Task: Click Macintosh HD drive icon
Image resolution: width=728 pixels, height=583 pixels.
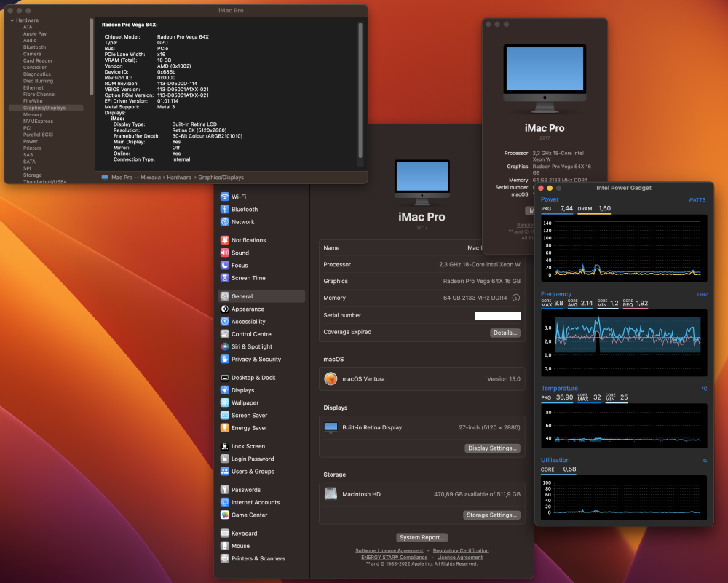Action: point(331,494)
